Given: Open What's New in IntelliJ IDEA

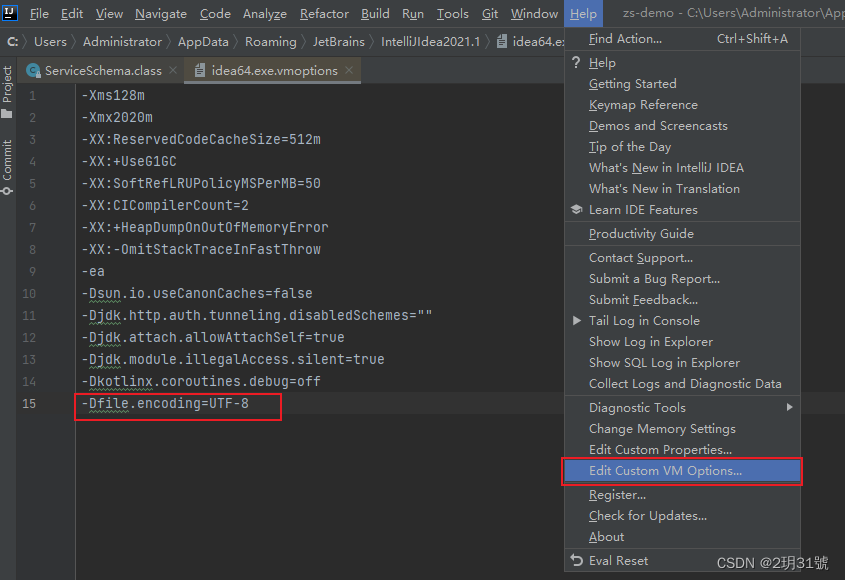Looking at the screenshot, I should (x=682, y=168).
